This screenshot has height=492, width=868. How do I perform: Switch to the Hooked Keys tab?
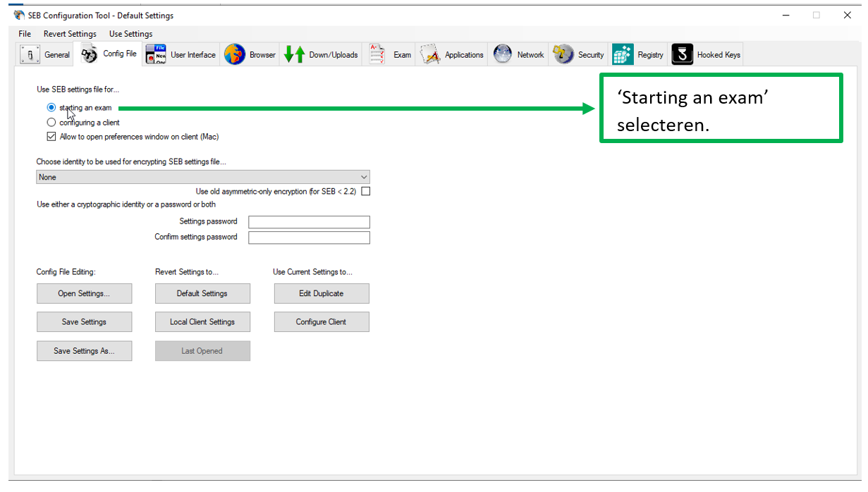click(x=706, y=54)
